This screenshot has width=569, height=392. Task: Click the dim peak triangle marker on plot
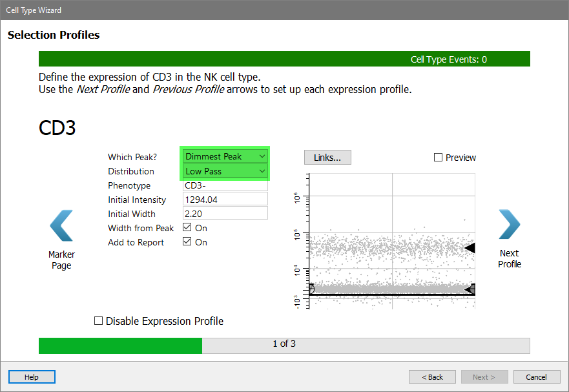[468, 289]
